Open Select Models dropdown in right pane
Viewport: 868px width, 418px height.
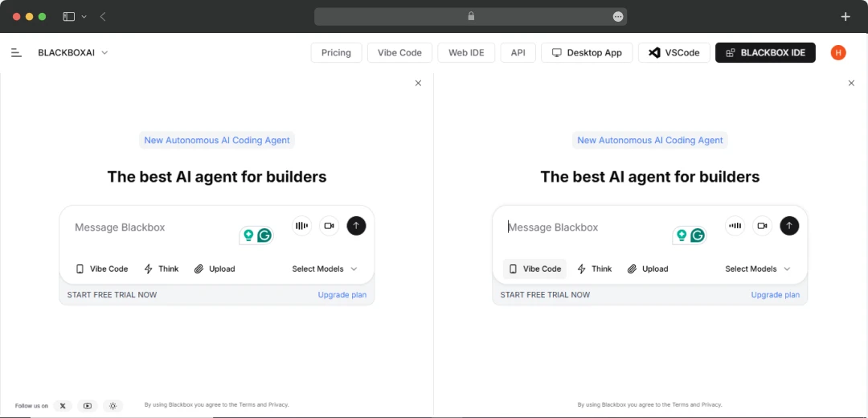758,269
